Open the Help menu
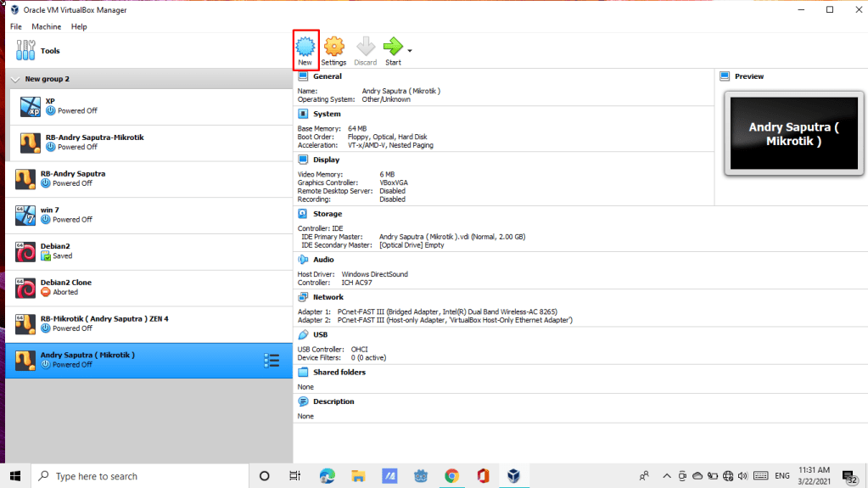The height and width of the screenshot is (488, 868). pyautogui.click(x=79, y=26)
